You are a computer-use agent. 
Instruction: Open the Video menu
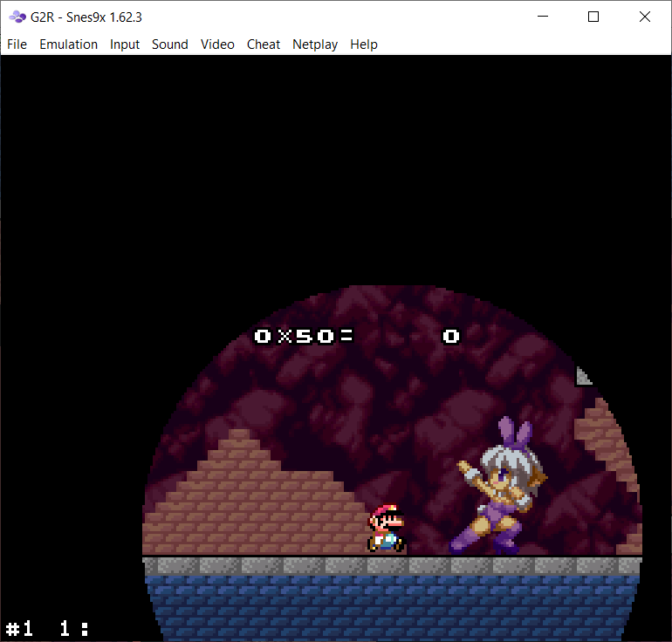(x=217, y=44)
